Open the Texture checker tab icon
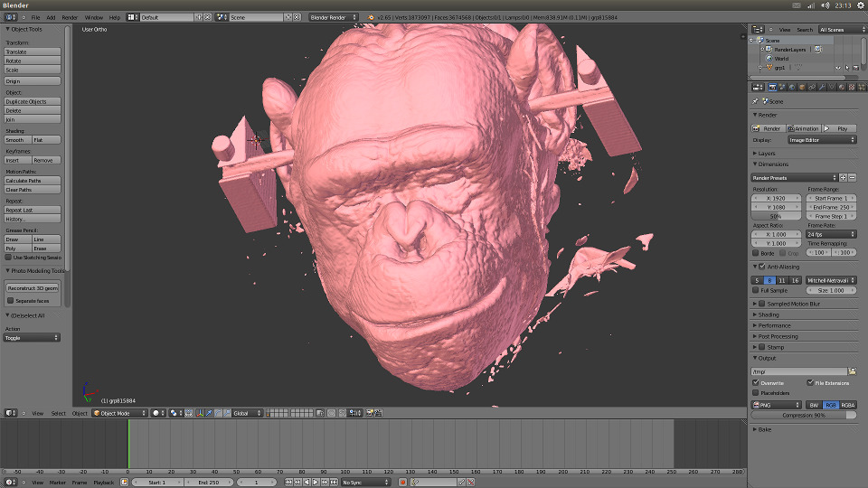 click(x=852, y=88)
